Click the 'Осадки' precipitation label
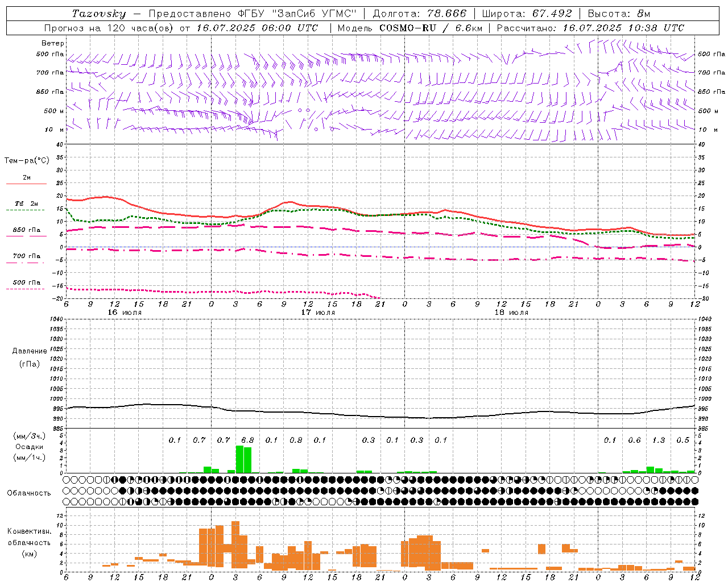Image resolution: width=728 pixels, height=582 pixels. tap(29, 447)
